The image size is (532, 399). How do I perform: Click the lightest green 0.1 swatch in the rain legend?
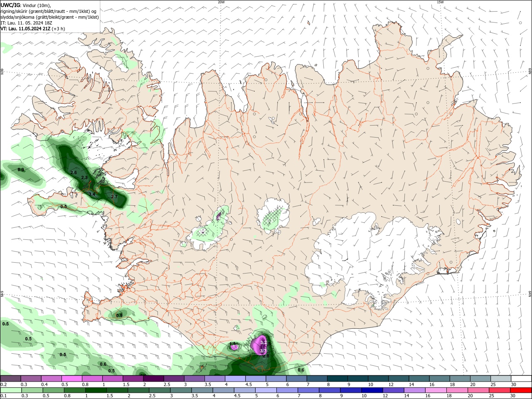10,390
